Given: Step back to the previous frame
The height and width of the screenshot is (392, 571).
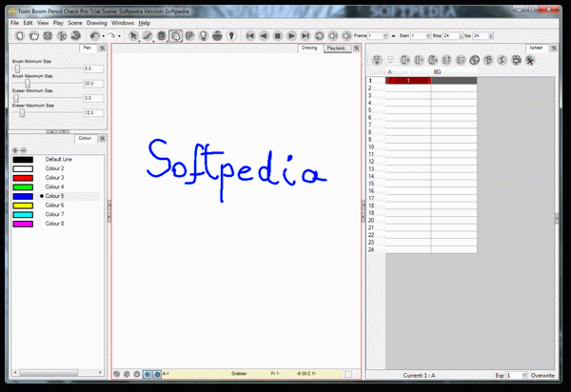Looking at the screenshot, I should pyautogui.click(x=264, y=35).
